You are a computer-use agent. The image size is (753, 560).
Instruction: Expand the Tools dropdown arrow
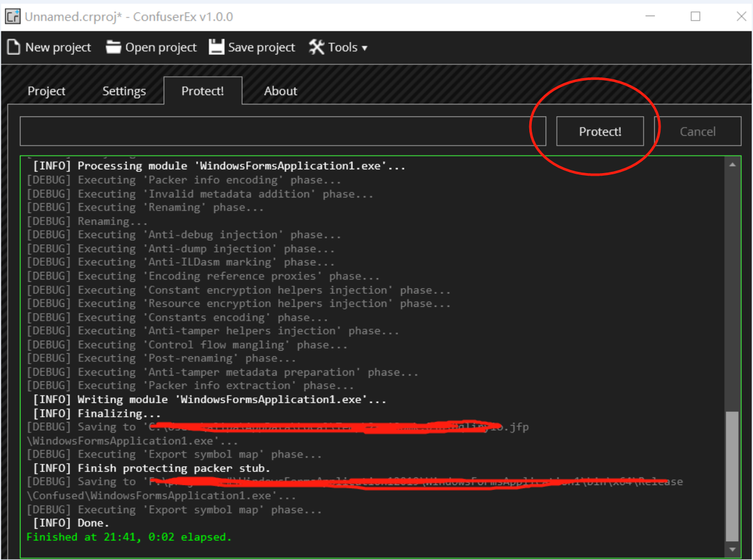click(364, 48)
